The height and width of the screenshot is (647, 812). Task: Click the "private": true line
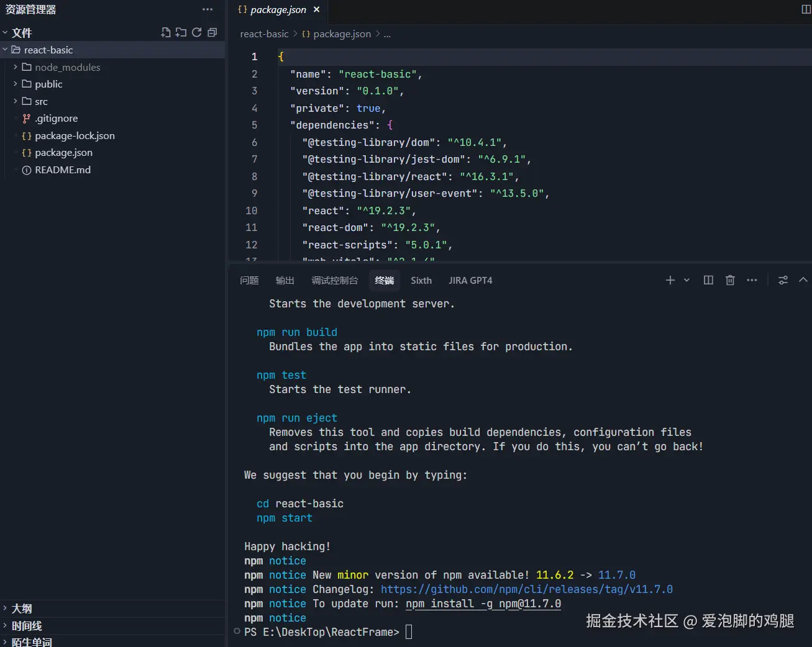338,108
